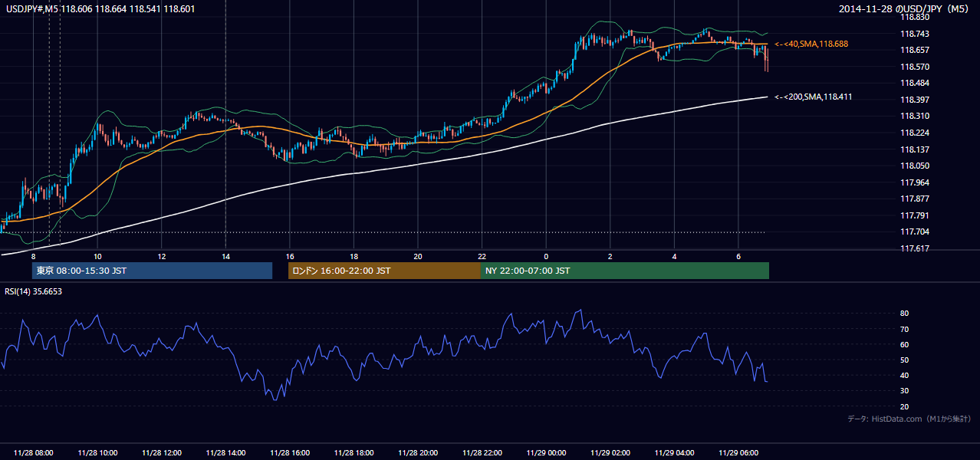Viewport: 980px width, 460px height.
Task: Click the price axis value 117.964
Action: pos(913,182)
